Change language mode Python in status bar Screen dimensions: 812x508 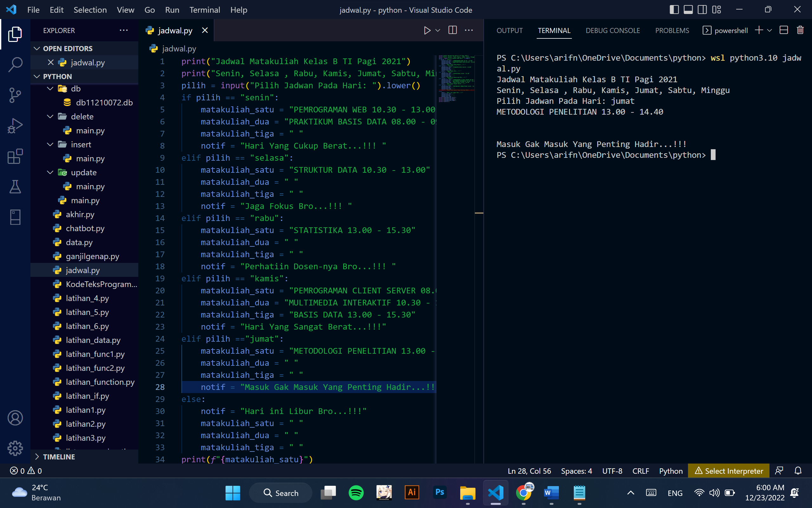[x=671, y=471]
